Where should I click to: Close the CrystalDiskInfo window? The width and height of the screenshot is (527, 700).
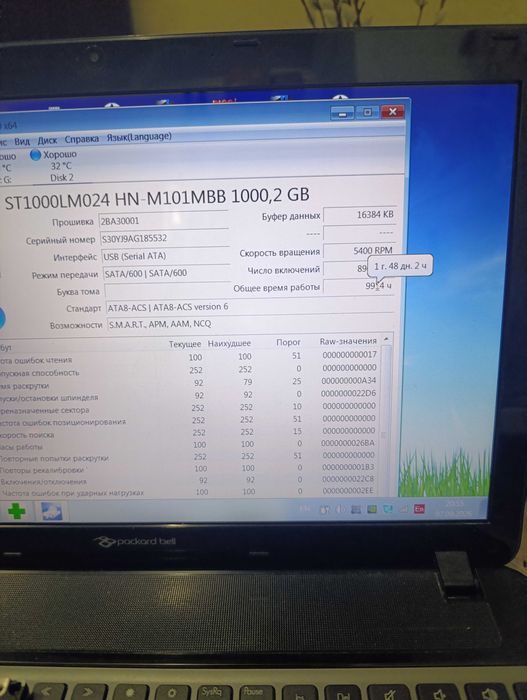[x=393, y=112]
